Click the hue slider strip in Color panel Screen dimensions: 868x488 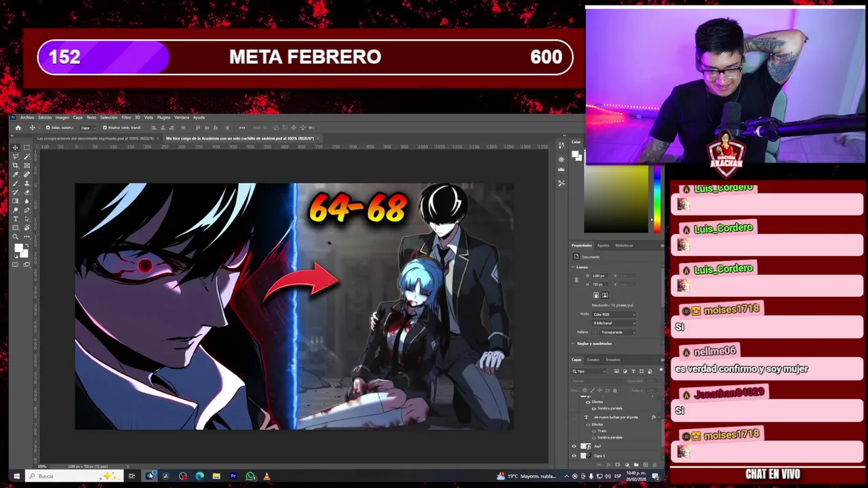[x=656, y=199]
